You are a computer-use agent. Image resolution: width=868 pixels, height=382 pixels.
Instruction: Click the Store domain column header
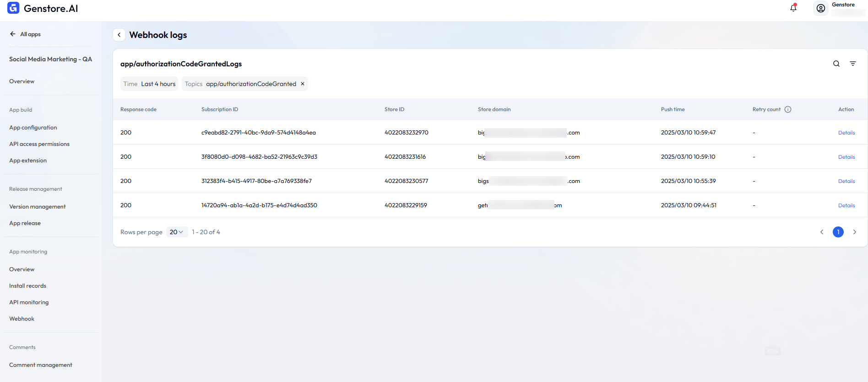click(x=494, y=109)
